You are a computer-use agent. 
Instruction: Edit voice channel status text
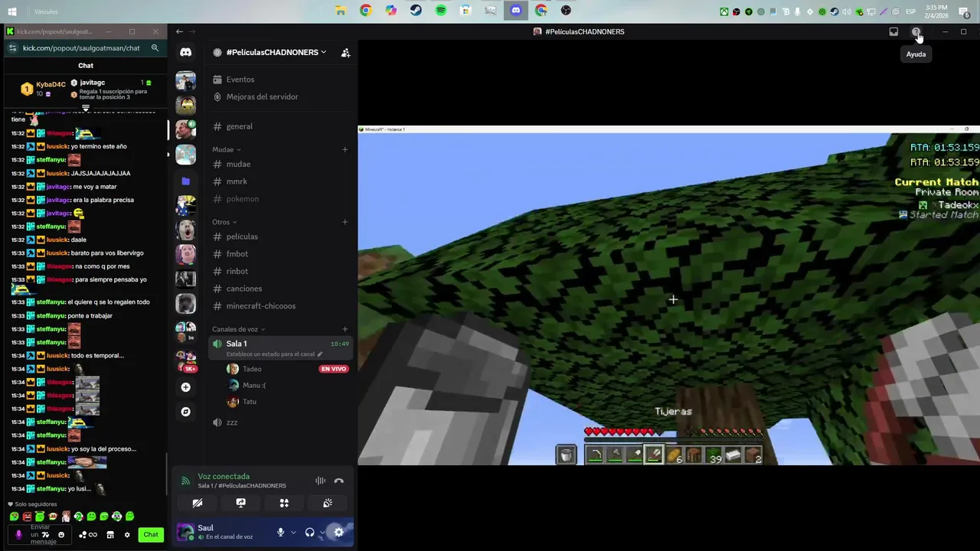pyautogui.click(x=274, y=354)
